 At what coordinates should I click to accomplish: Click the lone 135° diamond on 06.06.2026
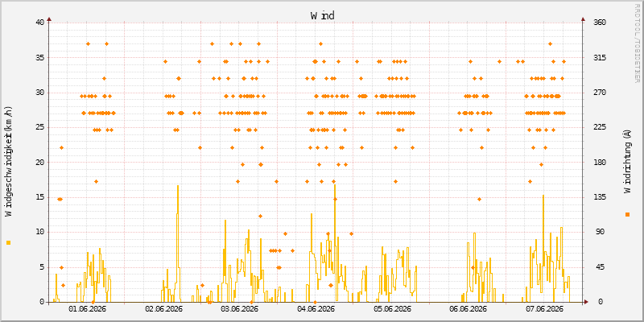tap(479, 199)
